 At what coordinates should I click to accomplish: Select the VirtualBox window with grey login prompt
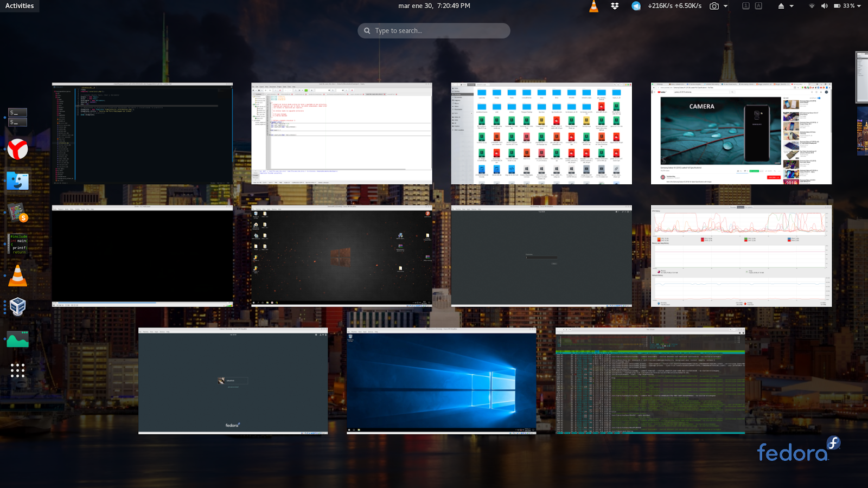(541, 256)
